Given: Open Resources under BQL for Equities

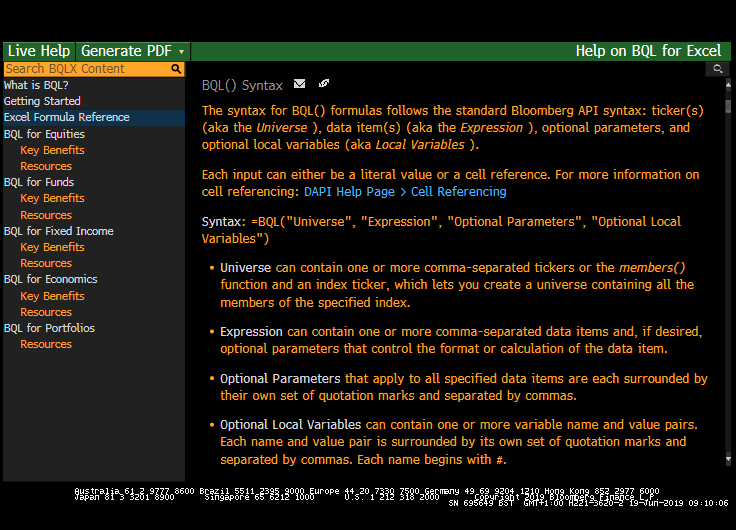Looking at the screenshot, I should point(46,166).
